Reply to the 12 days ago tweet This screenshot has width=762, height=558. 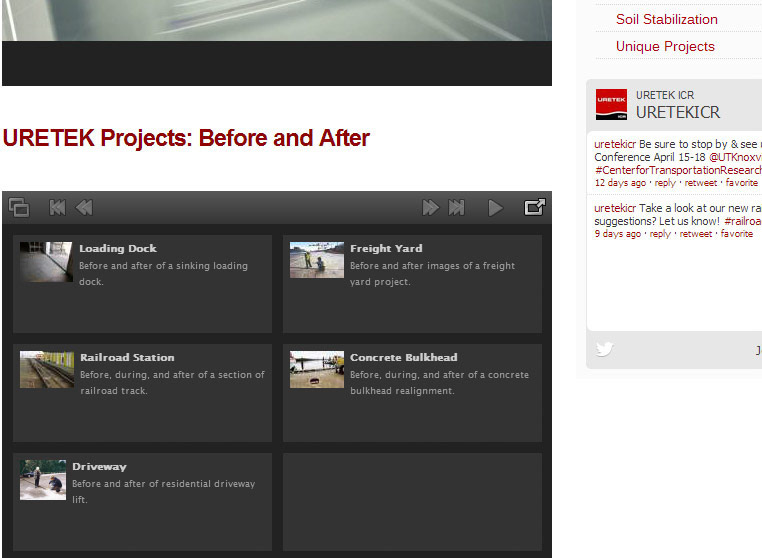[665, 183]
